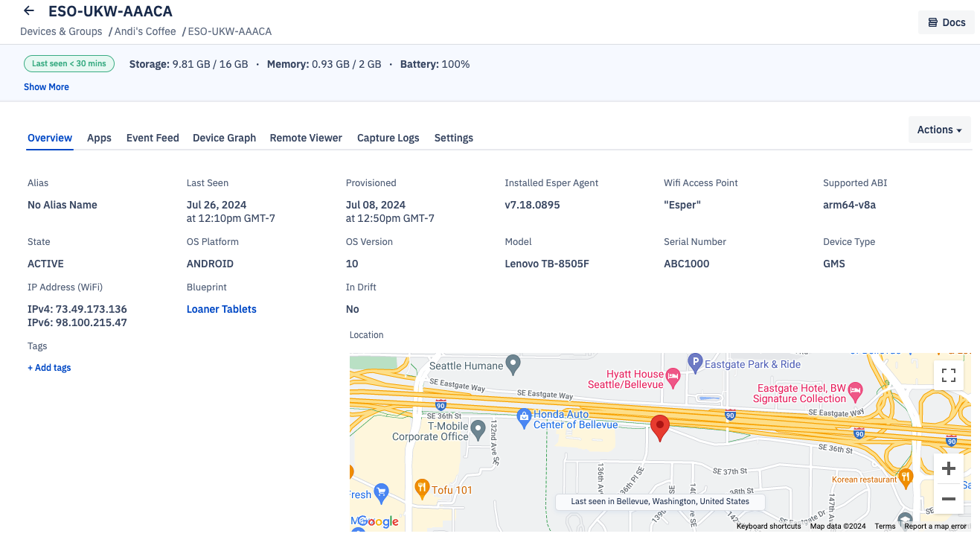This screenshot has height=557, width=980.
Task: Expand device details with Show More
Action: tap(46, 87)
